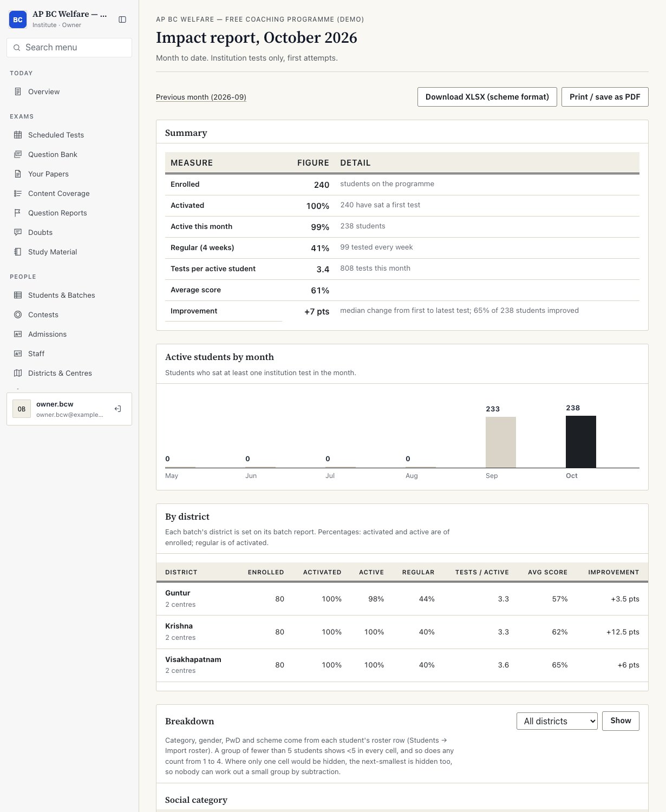Open Previous month (2026-09) report
This screenshot has height=812, width=666.
201,97
